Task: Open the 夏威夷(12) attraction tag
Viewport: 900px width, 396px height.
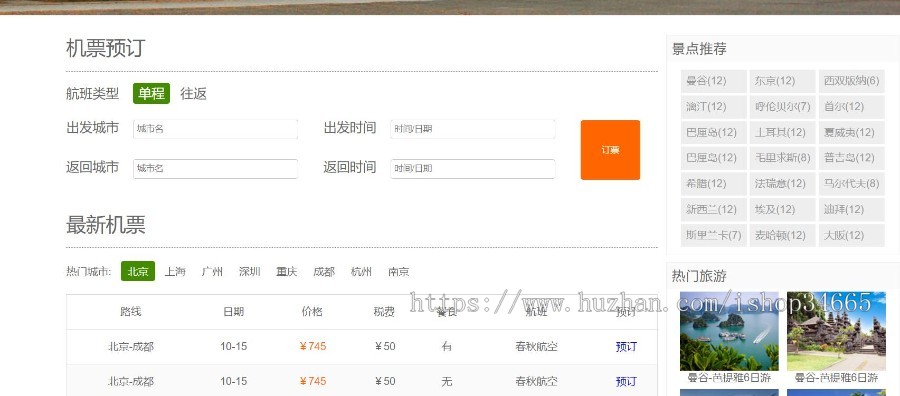Action: click(x=851, y=133)
